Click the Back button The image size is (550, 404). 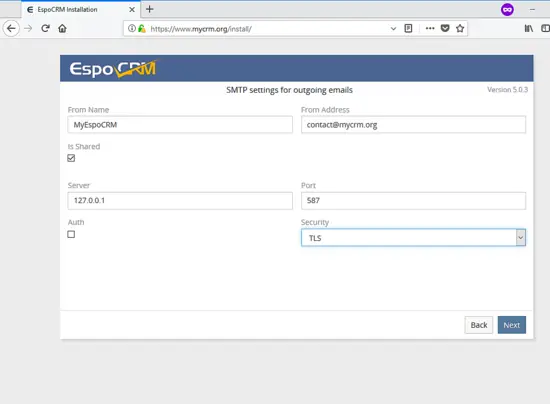coord(479,325)
